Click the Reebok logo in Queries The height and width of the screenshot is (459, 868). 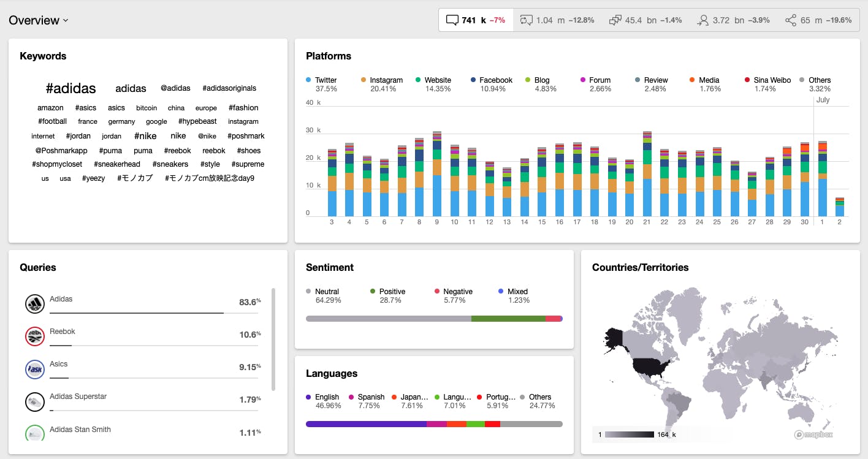(35, 336)
